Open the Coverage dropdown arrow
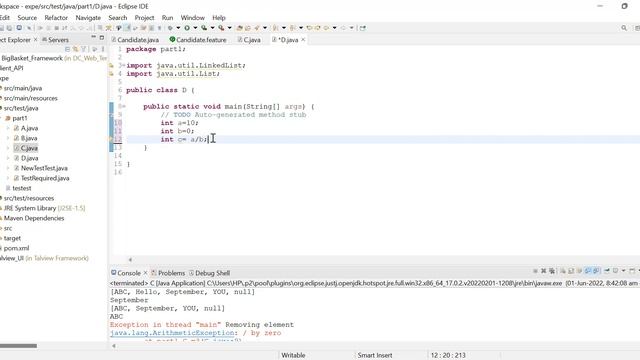 [x=213, y=28]
